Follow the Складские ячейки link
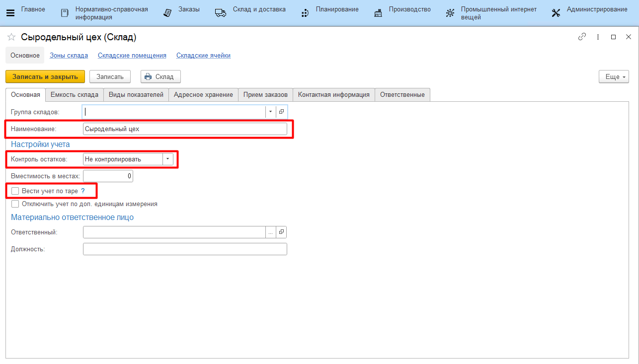Screen dimensions: 639x364 pyautogui.click(x=203, y=56)
